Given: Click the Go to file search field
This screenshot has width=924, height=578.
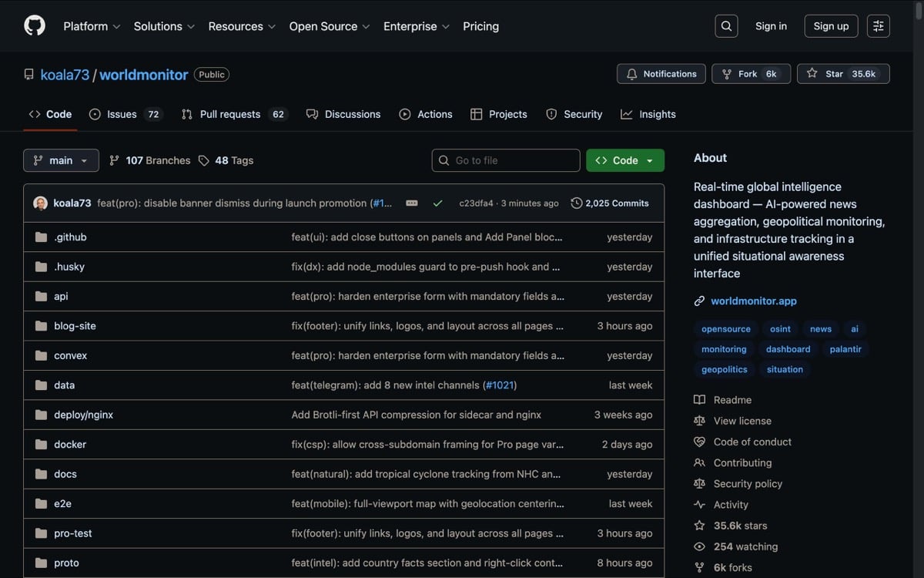Looking at the screenshot, I should 506,160.
